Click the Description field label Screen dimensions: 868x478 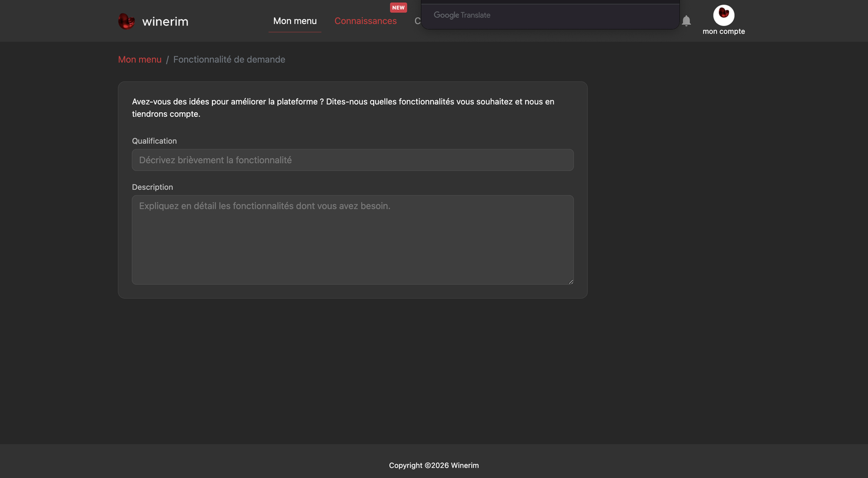tap(152, 187)
